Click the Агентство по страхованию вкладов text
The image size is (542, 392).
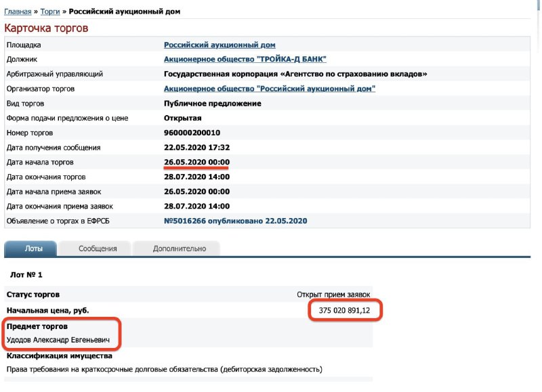pos(356,74)
